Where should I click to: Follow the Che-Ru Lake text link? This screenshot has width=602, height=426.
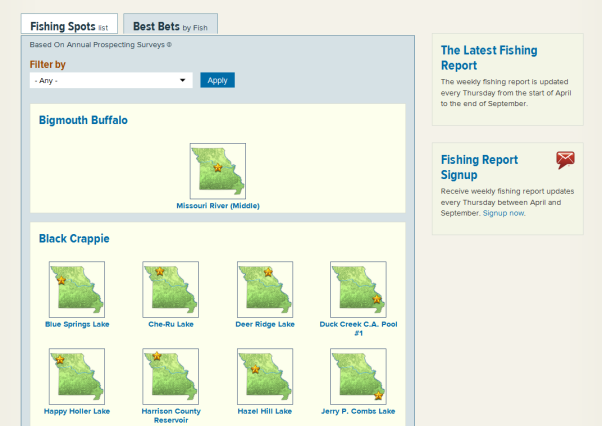tap(171, 324)
